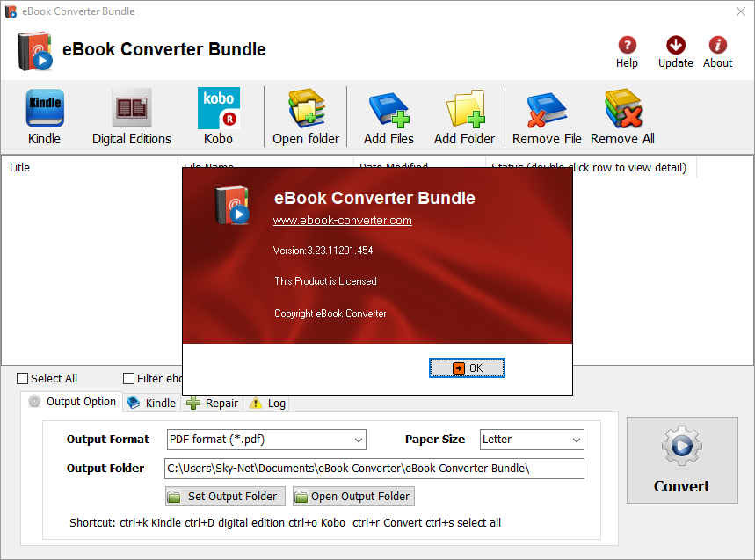
Task: Confirm About dialog with OK
Action: pyautogui.click(x=467, y=368)
